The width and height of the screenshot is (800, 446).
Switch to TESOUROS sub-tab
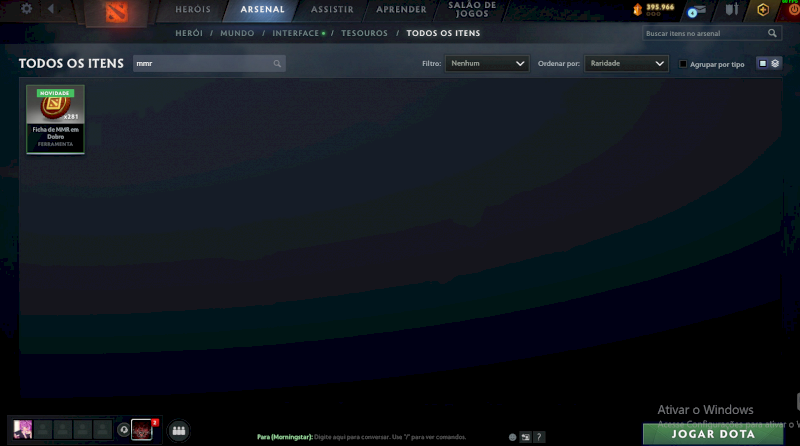364,33
